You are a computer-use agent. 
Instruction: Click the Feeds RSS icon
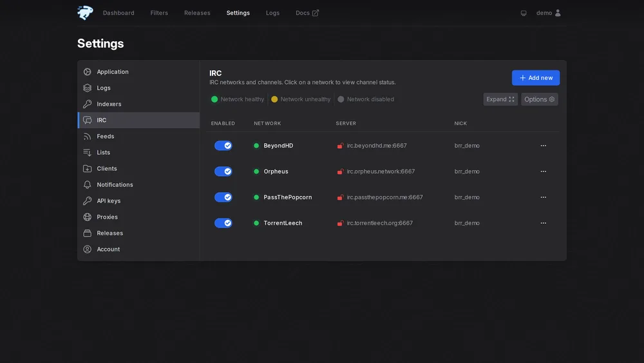[x=87, y=136]
